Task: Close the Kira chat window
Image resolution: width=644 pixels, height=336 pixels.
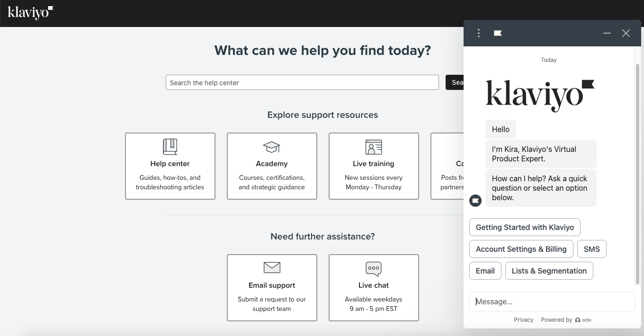Action: click(x=626, y=33)
